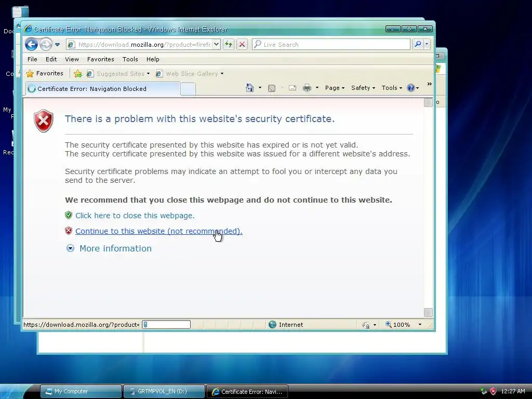Click into the Live Search box
Viewport: 532px width, 399px height.
[331, 45]
